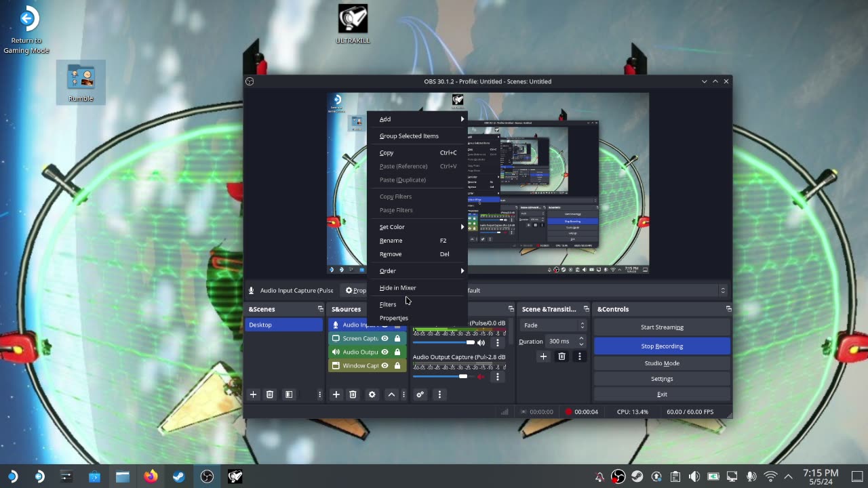Open the transition properties dots menu
The width and height of the screenshot is (868, 488).
[580, 357]
